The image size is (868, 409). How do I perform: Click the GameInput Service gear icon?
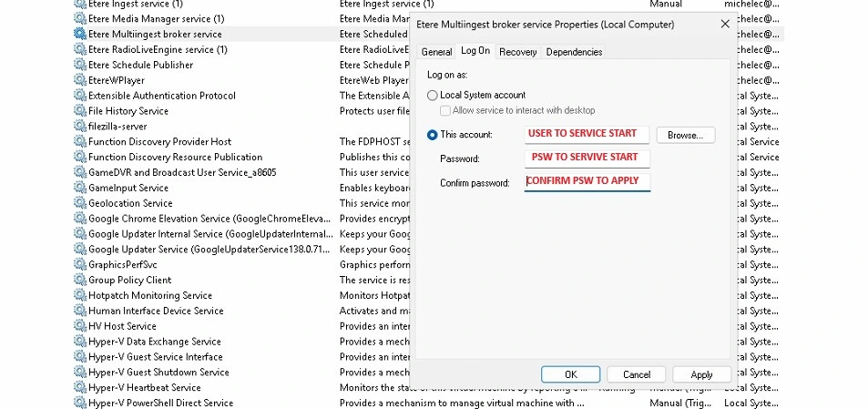pos(79,188)
